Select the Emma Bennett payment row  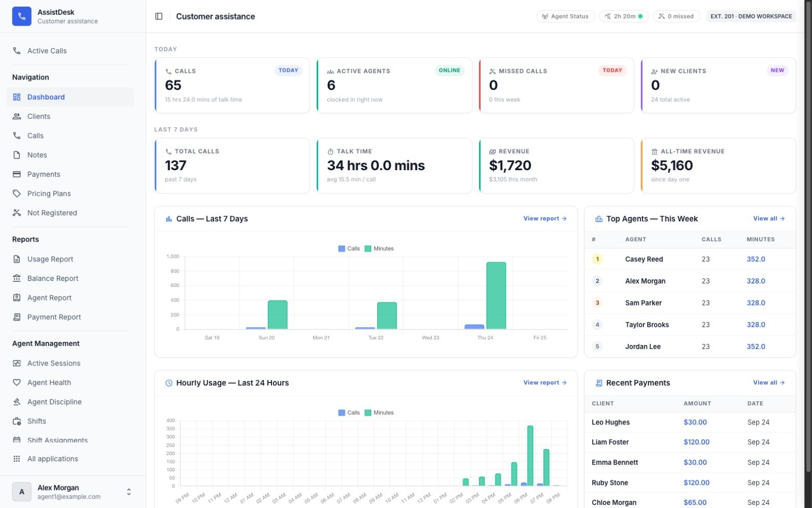[x=690, y=462]
